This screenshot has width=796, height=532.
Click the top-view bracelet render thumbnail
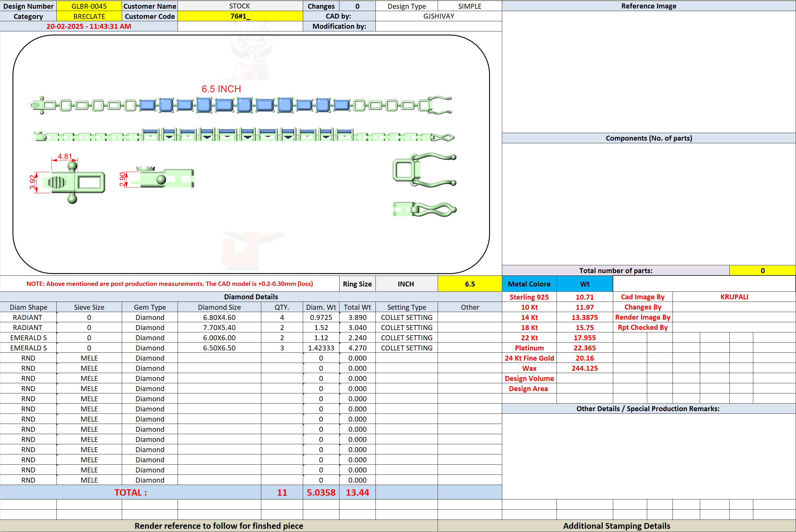(240, 105)
